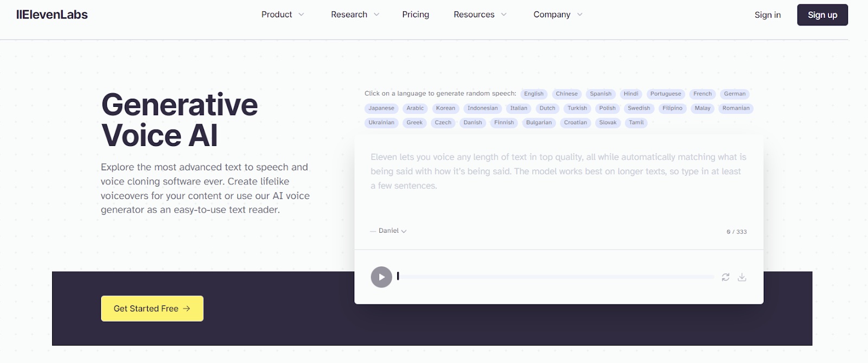Viewport: 868px width, 363px height.
Task: Select the French language chip
Action: 703,94
